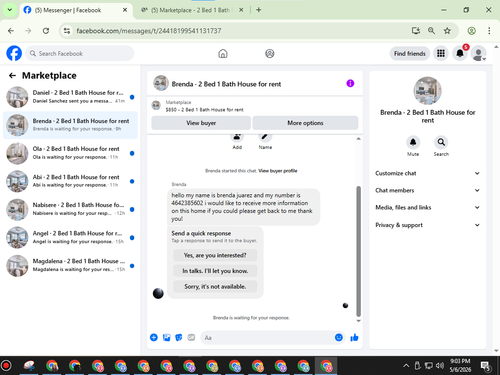
Task: Choose a GIF from the composer
Action: [191, 337]
